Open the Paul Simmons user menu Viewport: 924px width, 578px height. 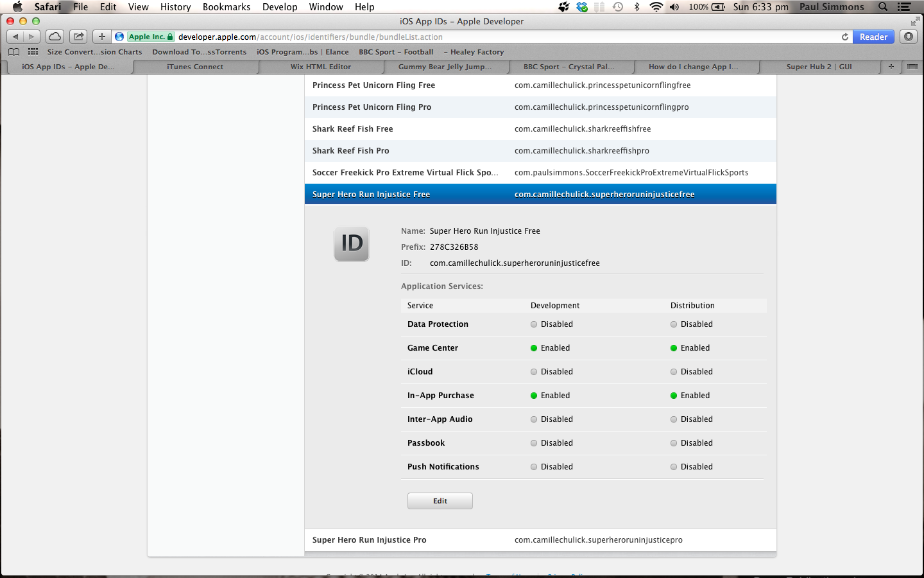coord(832,7)
